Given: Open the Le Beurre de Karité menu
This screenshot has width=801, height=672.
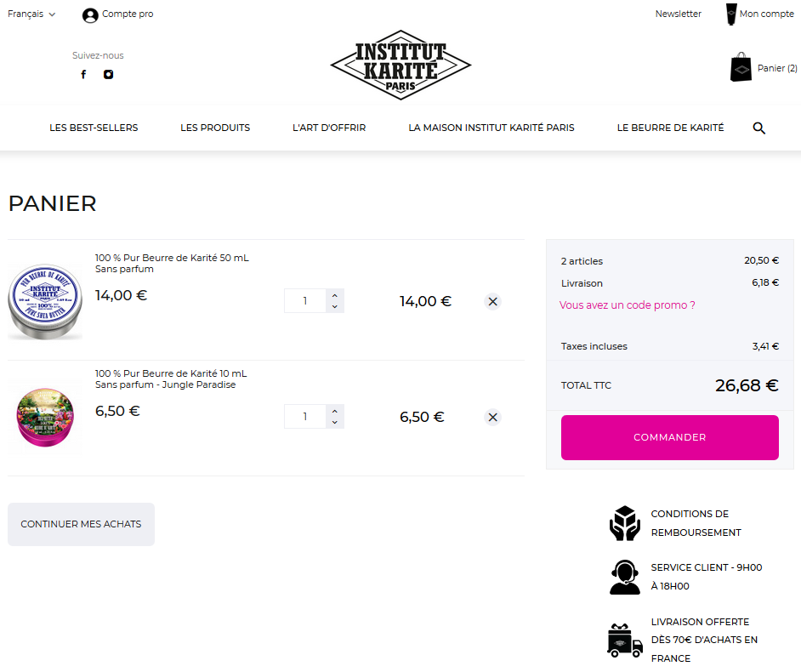Looking at the screenshot, I should pos(670,128).
